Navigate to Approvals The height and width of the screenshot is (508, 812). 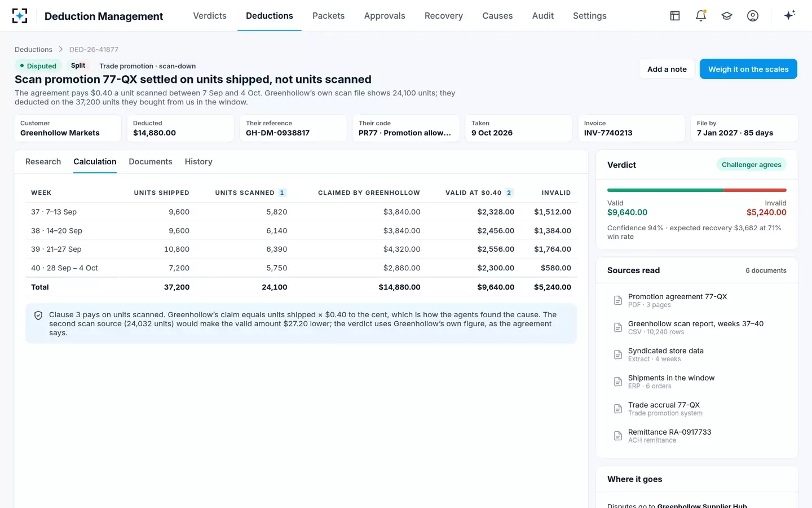tap(385, 16)
